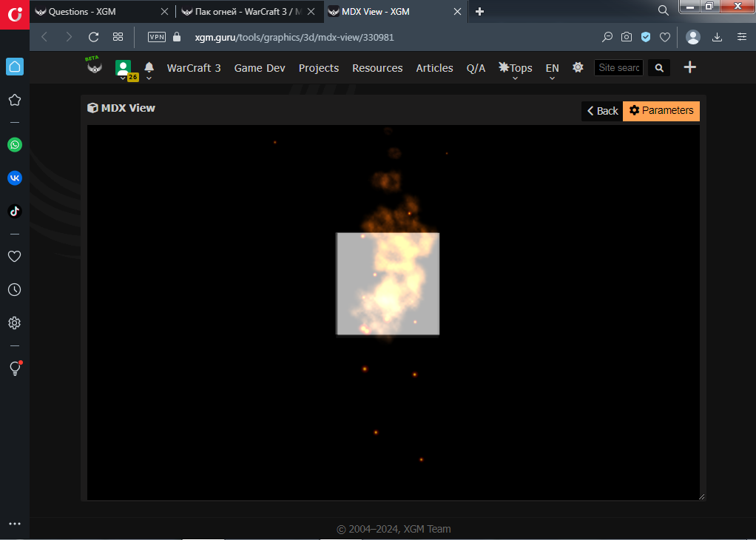Open TikTok in Opera sidebar
This screenshot has height=540, width=756.
[15, 211]
